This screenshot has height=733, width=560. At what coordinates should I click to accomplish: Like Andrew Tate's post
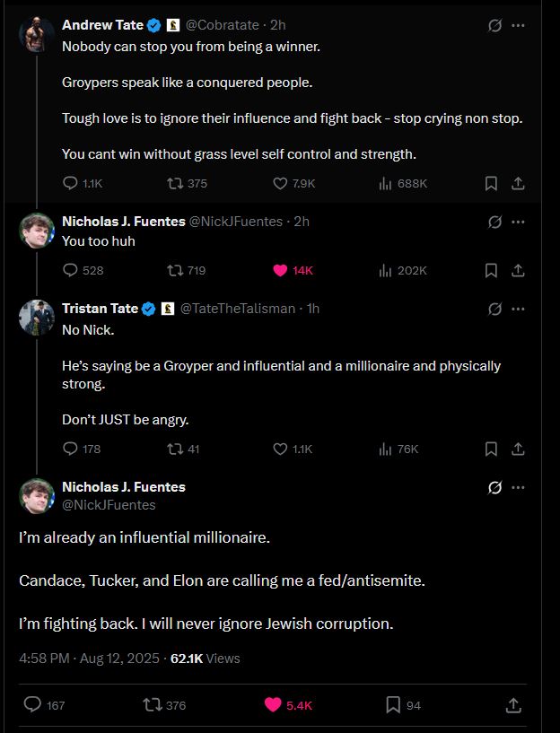tap(280, 183)
